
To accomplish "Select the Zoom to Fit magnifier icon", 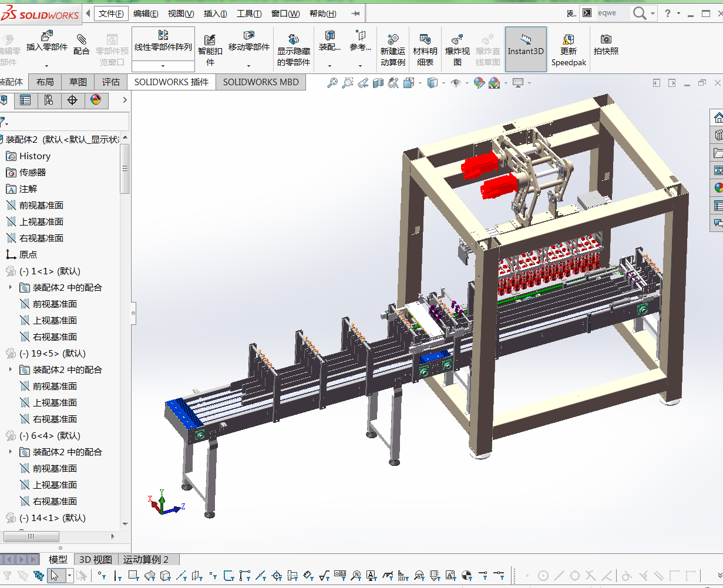I will coord(332,83).
